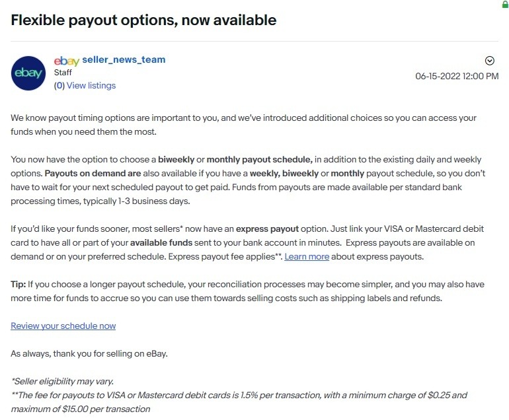The image size is (509, 420).
Task: Click the bold 'Tip:' label
Action: (x=19, y=284)
